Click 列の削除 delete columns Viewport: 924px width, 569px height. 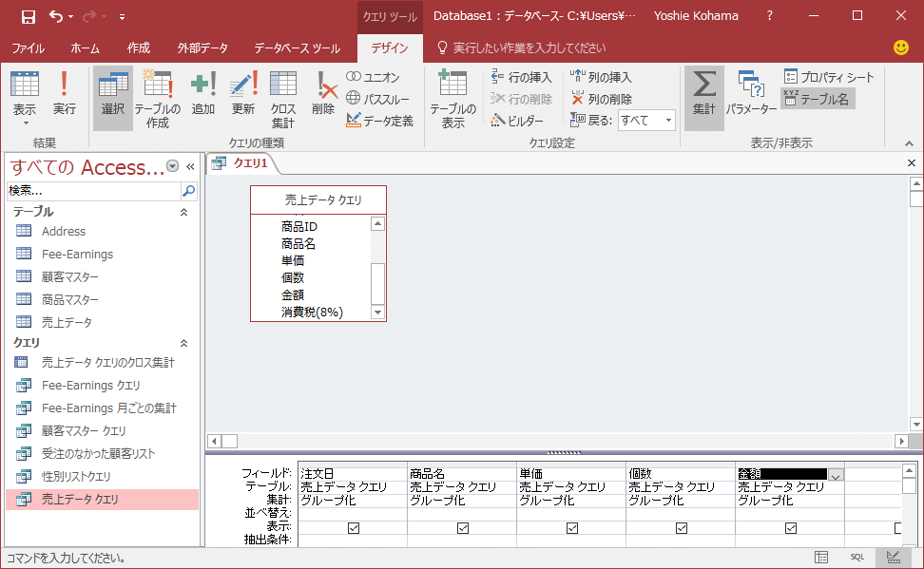pyautogui.click(x=601, y=99)
